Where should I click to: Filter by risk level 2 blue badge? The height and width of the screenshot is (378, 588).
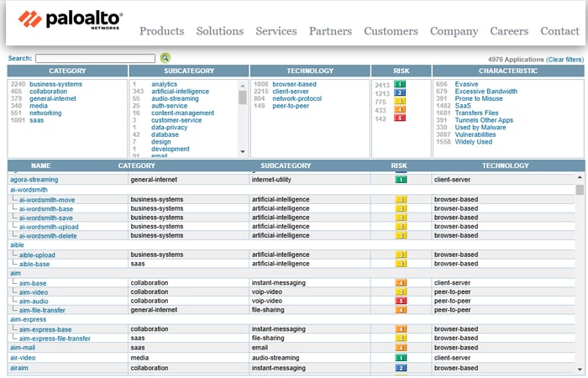click(x=400, y=92)
